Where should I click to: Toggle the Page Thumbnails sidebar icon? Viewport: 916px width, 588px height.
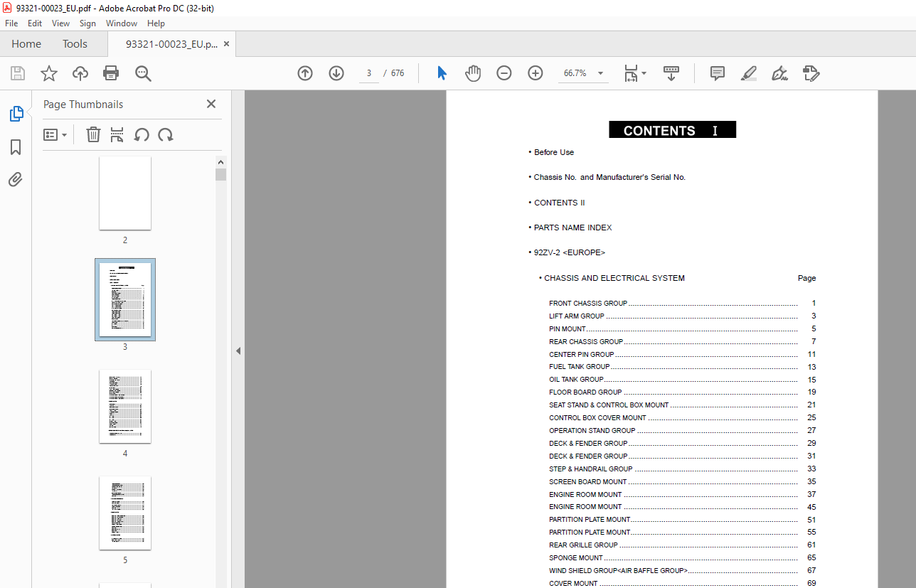[x=16, y=114]
